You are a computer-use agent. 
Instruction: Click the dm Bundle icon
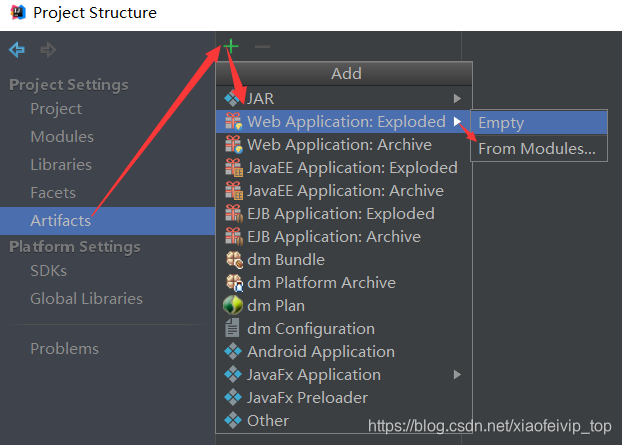click(x=234, y=260)
